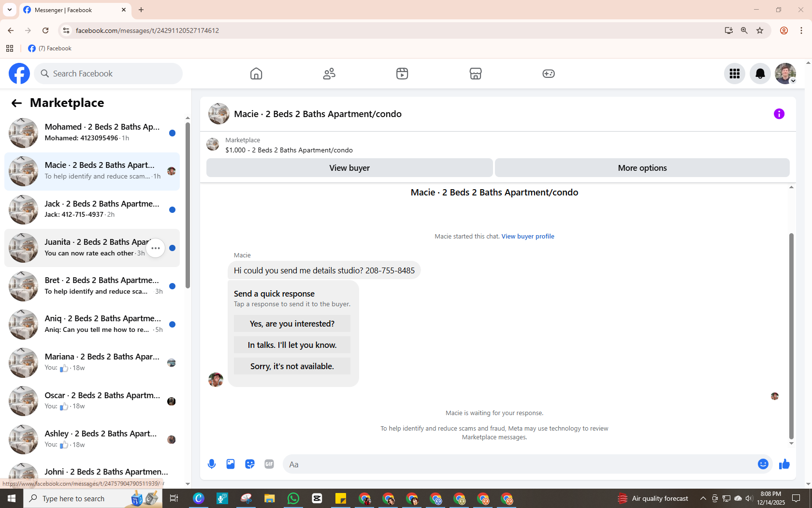The image size is (812, 508).
Task: Open the Marketplace storefront icon
Action: 476,74
